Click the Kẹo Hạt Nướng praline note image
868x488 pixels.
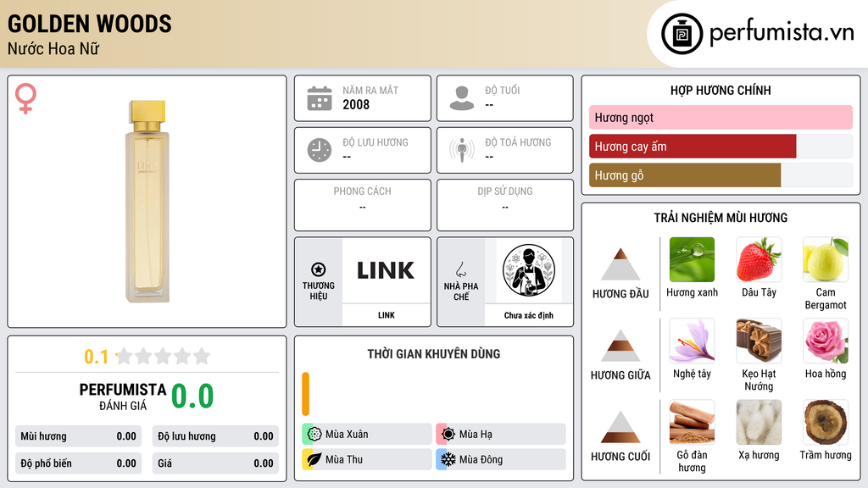coord(759,341)
